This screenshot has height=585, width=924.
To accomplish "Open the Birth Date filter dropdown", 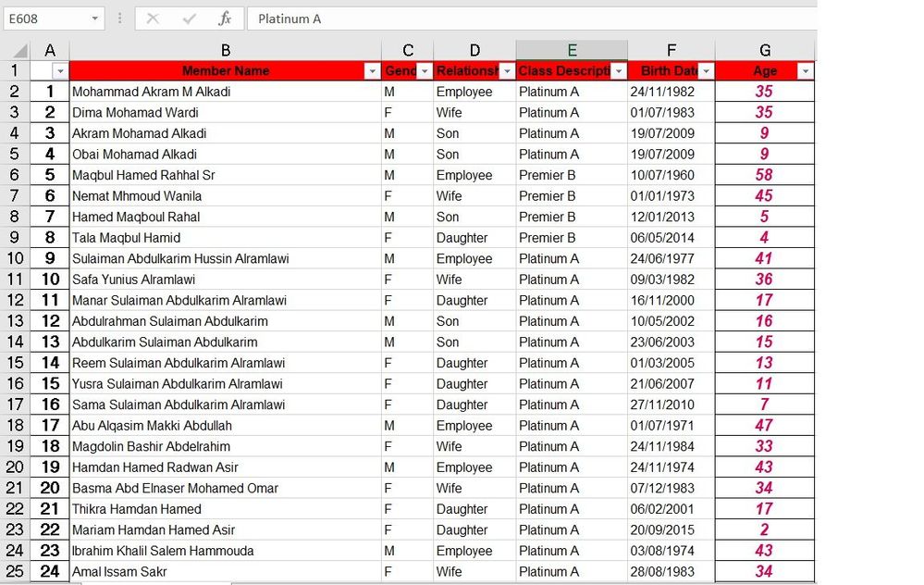I will (x=705, y=70).
